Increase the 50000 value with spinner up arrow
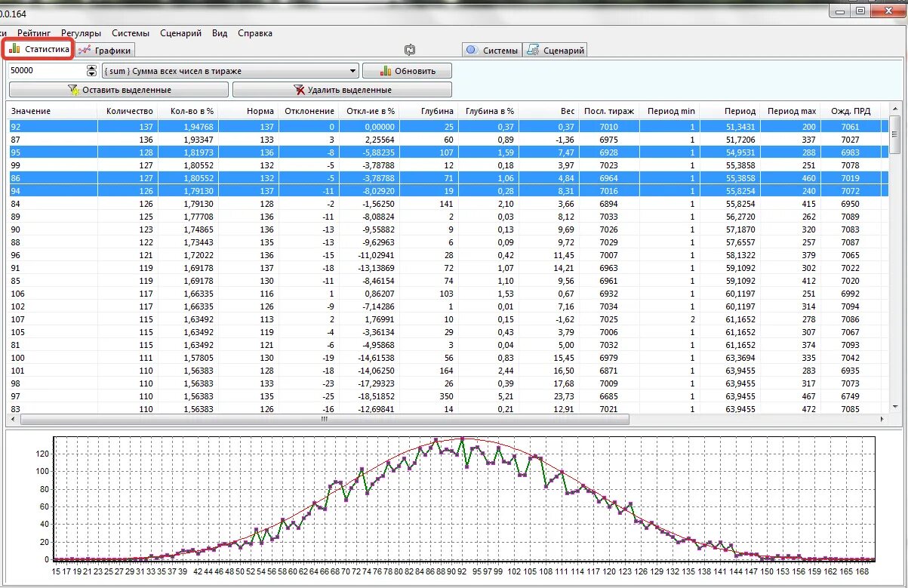This screenshot has width=908, height=588. [92, 67]
